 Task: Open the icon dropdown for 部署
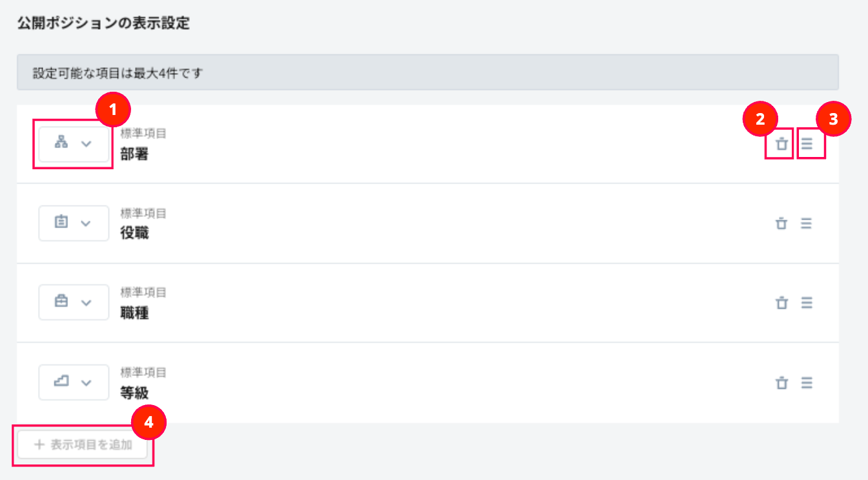74,143
